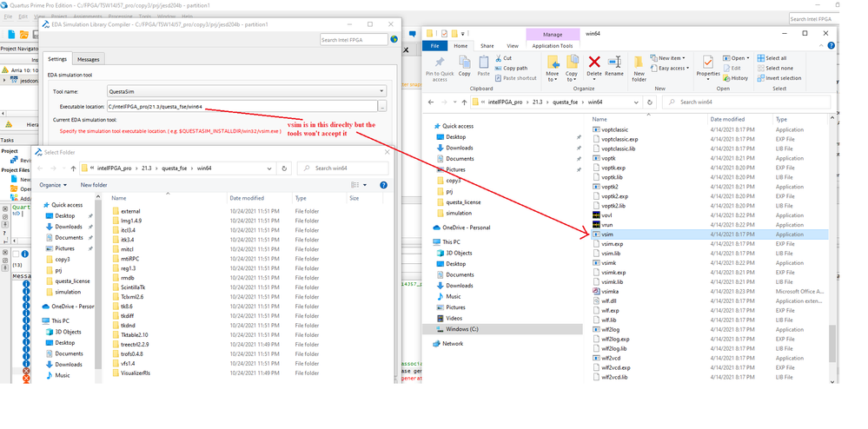Click OneDrive - Personal in Explorer sidebar

[x=466, y=228]
